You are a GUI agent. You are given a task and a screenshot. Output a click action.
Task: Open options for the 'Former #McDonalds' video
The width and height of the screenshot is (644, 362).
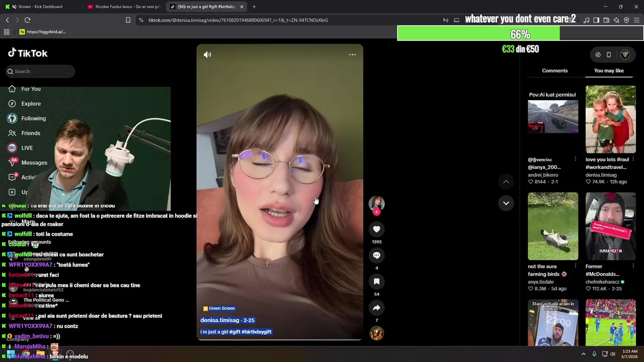pos(633,266)
